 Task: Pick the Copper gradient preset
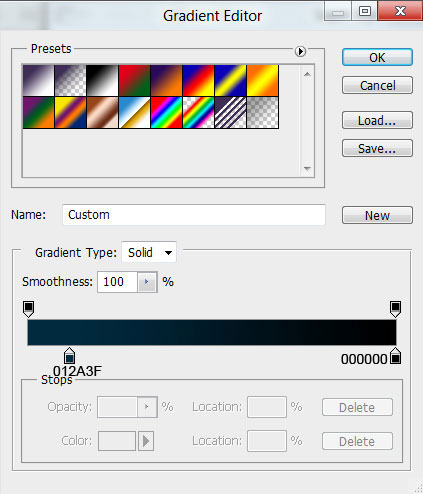102,113
